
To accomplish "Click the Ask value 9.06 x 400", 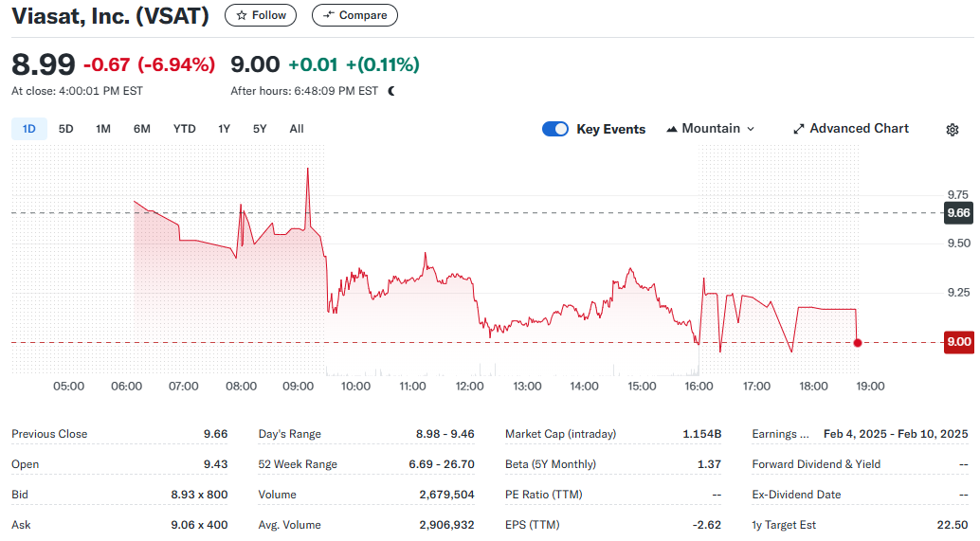I will click(x=199, y=525).
